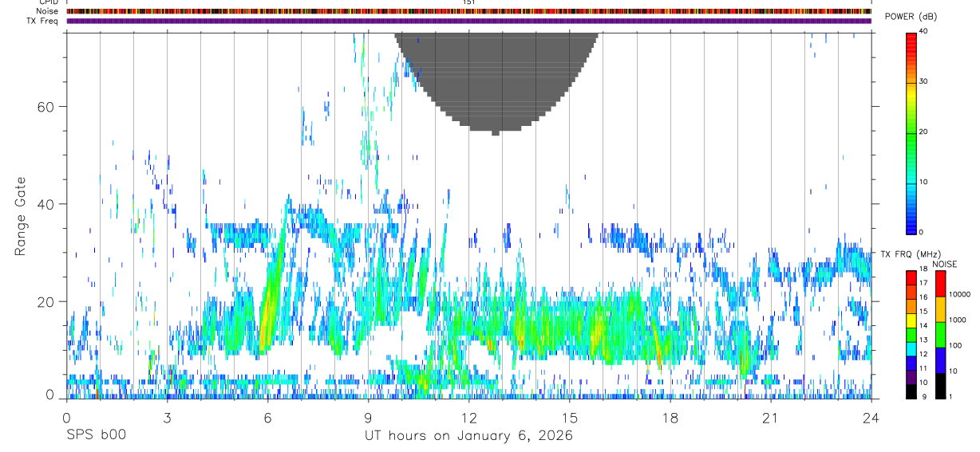
Task: Pick the cyan 12–13 MHz swatch in TX FRQ legend
Action: click(911, 348)
